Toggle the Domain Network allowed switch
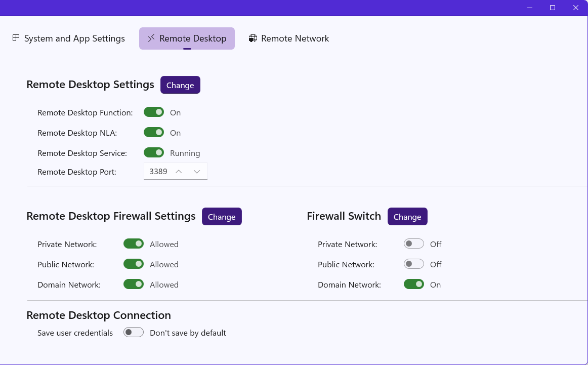The width and height of the screenshot is (588, 365). coord(134,284)
